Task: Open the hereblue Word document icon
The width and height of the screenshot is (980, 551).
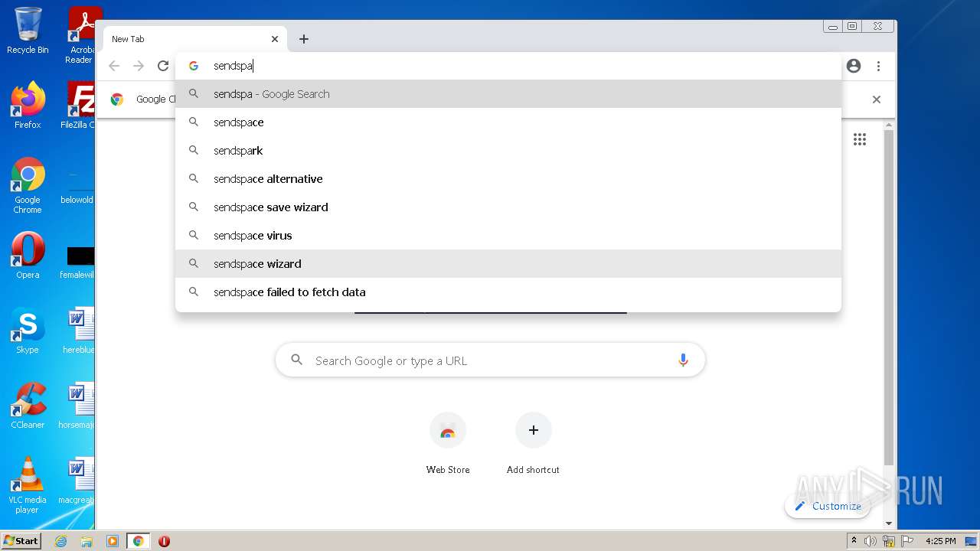Action: (x=79, y=331)
